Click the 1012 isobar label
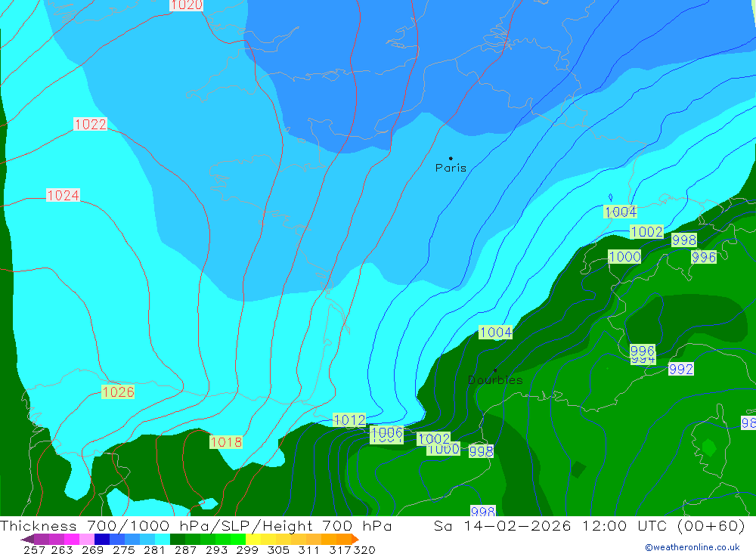The image size is (756, 554). pos(349,420)
